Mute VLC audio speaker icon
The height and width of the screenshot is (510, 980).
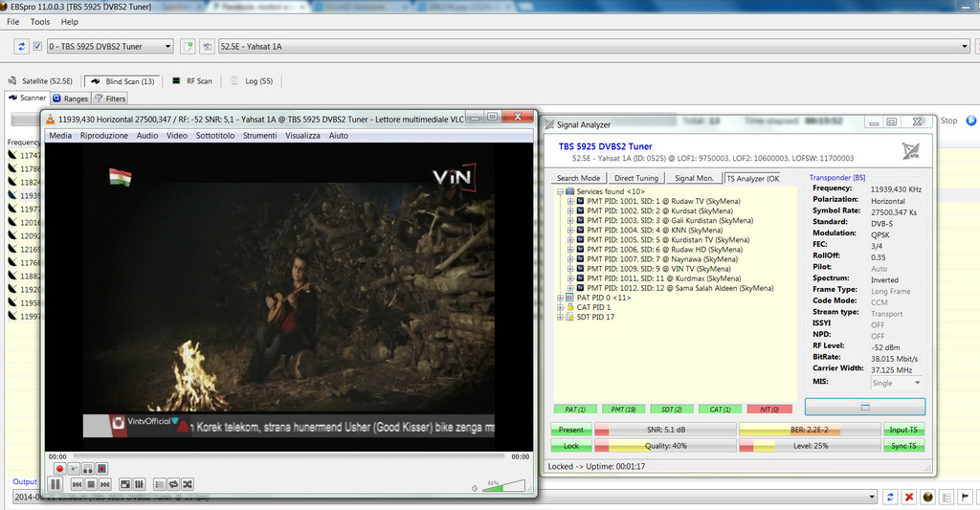coord(475,488)
